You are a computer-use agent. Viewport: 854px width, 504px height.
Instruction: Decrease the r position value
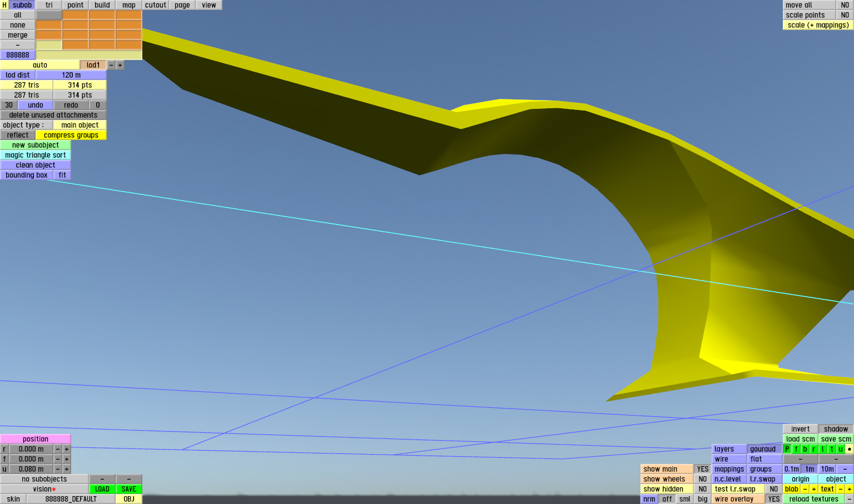tap(58, 449)
